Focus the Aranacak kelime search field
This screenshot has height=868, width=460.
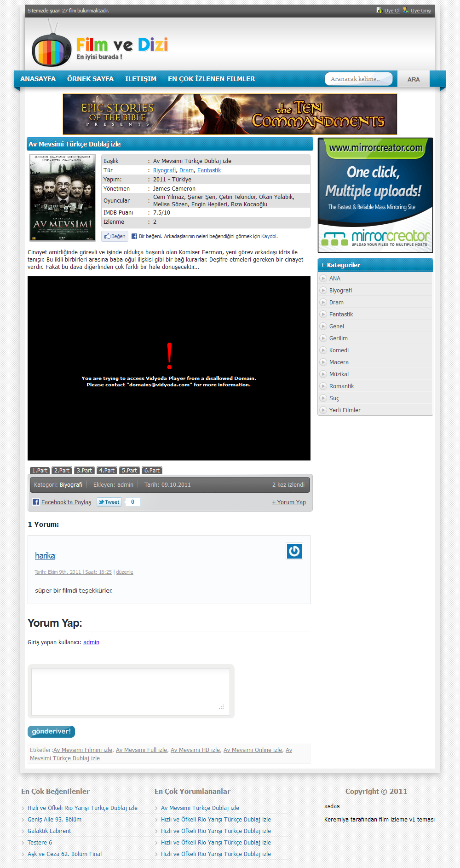pyautogui.click(x=359, y=79)
